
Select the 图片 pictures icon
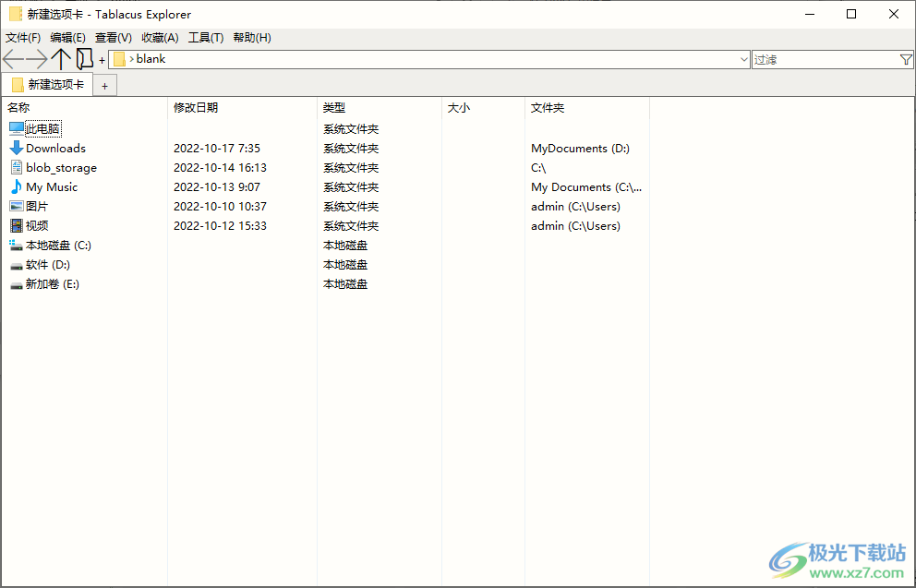17,206
